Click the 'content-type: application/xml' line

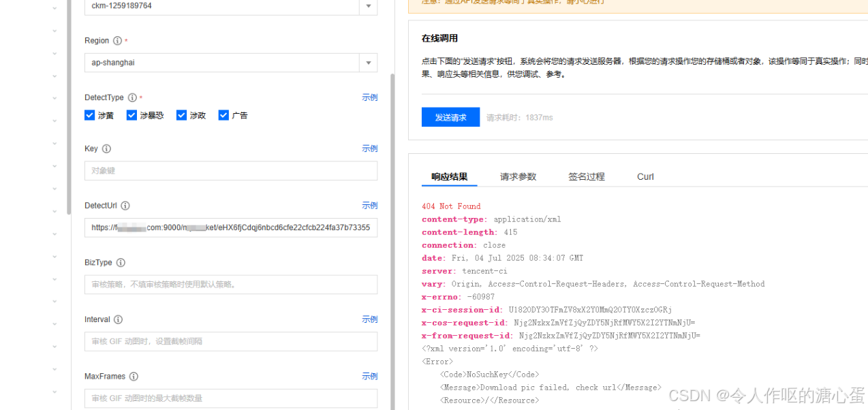pyautogui.click(x=491, y=219)
